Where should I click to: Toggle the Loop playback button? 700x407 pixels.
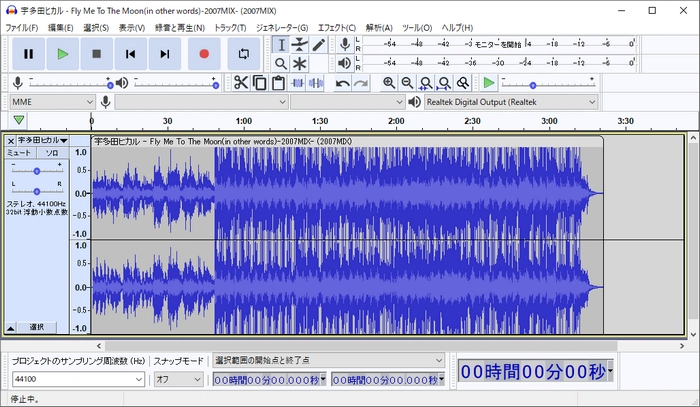[x=243, y=54]
